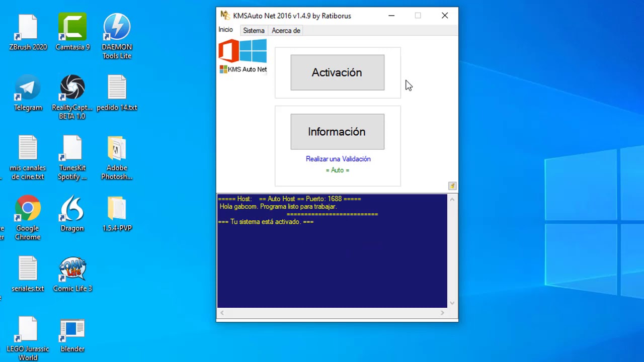Open the Sistema tab
Viewport: 644px width, 362px height.
coord(254,31)
